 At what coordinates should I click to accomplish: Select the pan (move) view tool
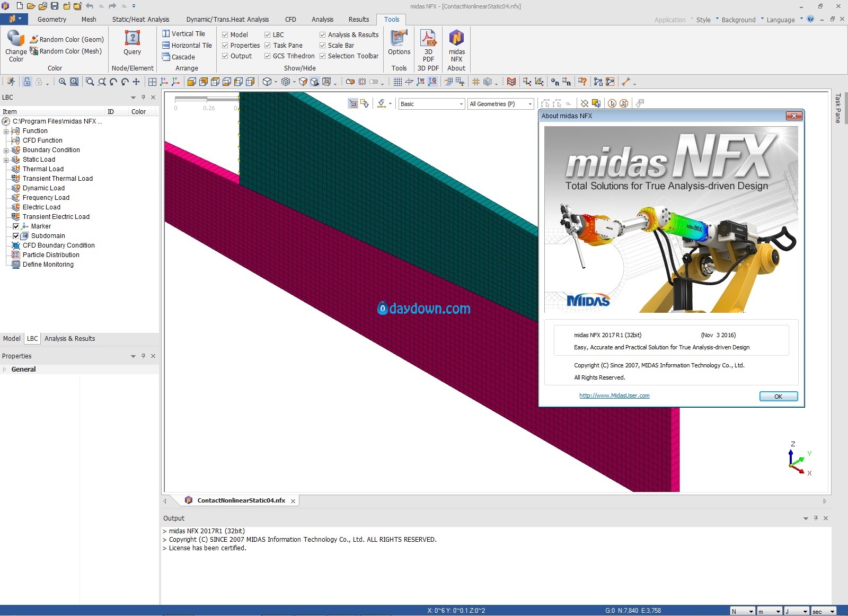pos(136,82)
